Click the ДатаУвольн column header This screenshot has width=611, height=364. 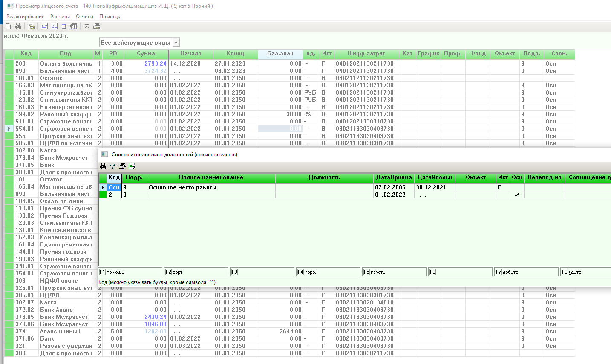(x=435, y=178)
